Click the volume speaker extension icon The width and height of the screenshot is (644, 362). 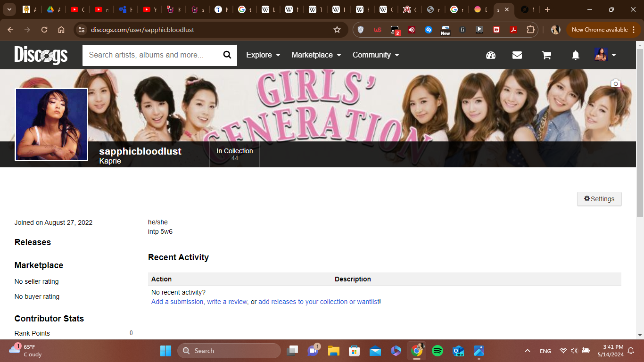coord(412,30)
